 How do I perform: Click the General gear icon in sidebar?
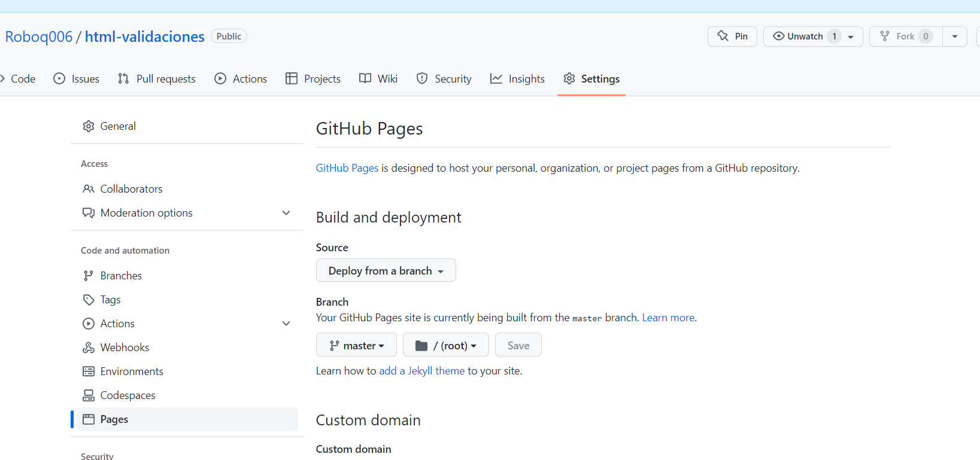click(x=89, y=126)
